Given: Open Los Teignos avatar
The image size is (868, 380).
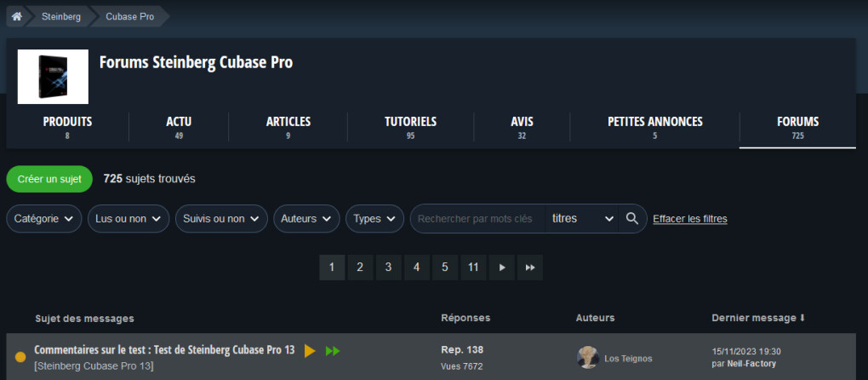Looking at the screenshot, I should click(x=588, y=358).
